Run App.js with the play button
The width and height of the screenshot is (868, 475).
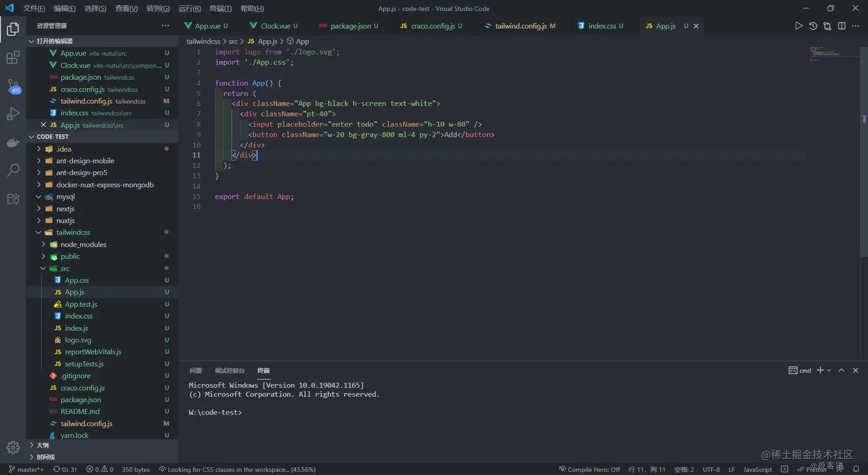tap(799, 26)
